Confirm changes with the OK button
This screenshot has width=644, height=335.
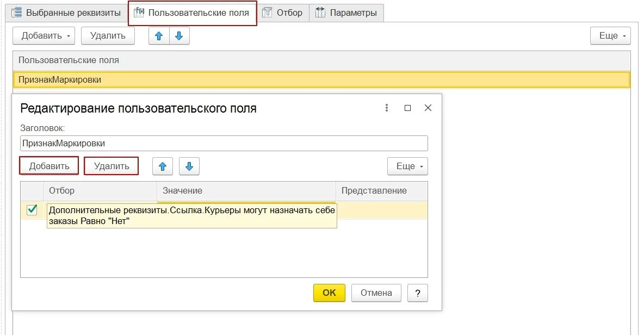click(x=329, y=293)
